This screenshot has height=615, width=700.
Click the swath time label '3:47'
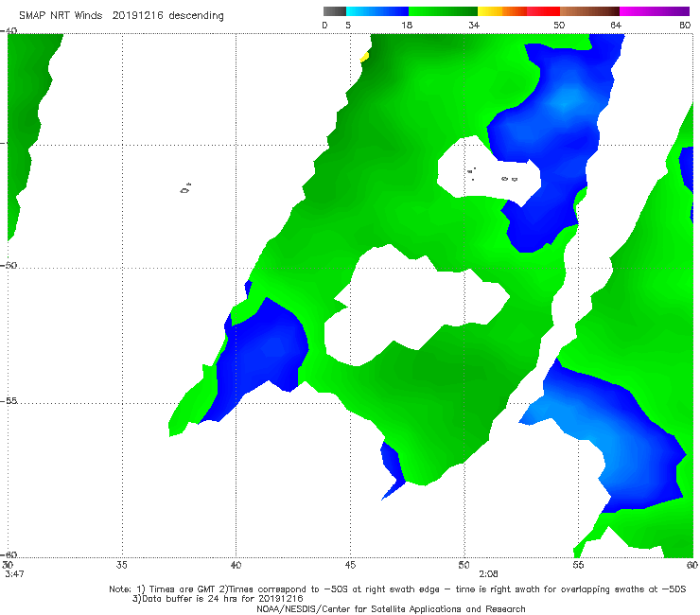pos(14,574)
